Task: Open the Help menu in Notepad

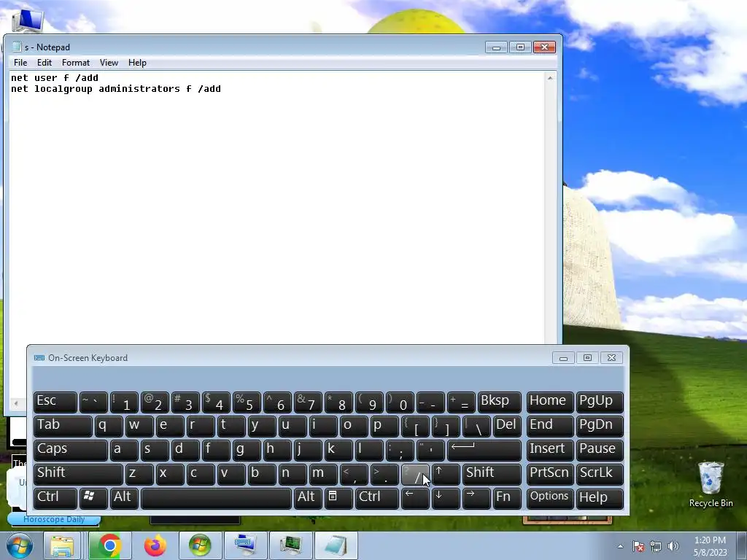Action: click(137, 63)
